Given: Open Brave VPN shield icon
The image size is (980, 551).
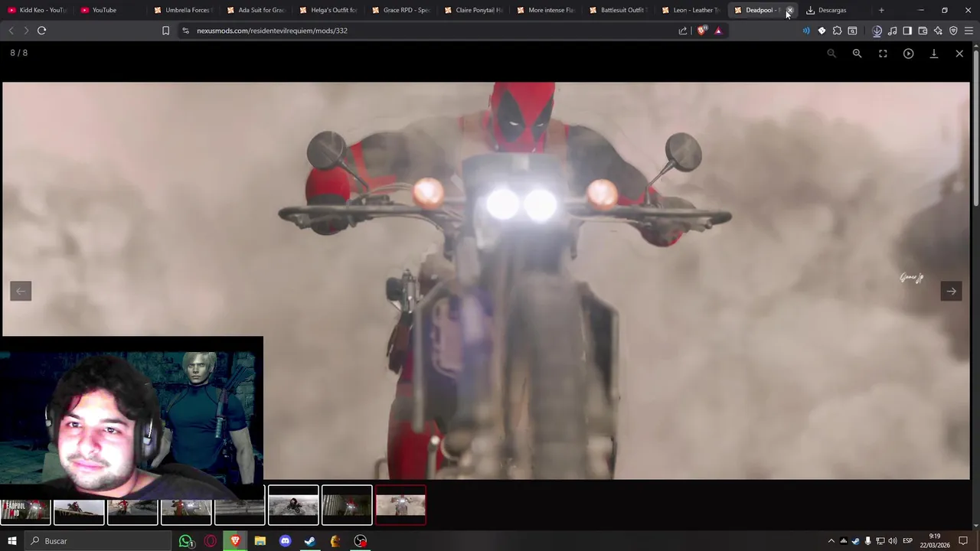Looking at the screenshot, I should pyautogui.click(x=953, y=31).
